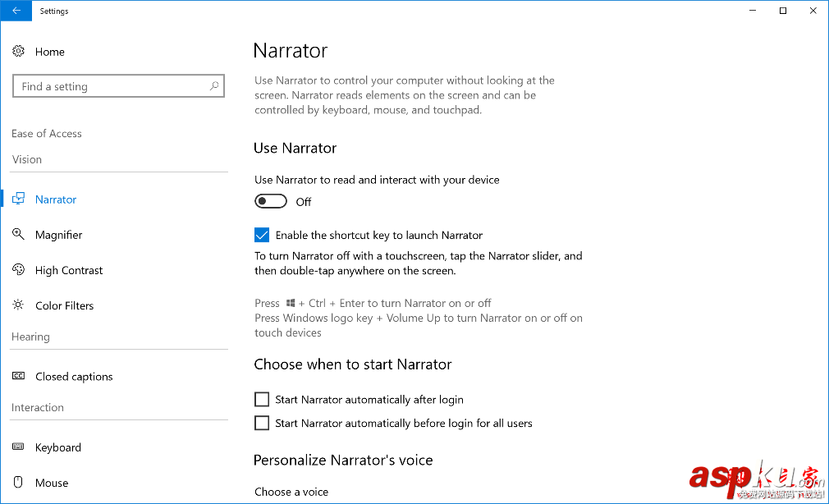This screenshot has width=829, height=504.
Task: Click the Keyboard sidebar icon
Action: (x=18, y=447)
